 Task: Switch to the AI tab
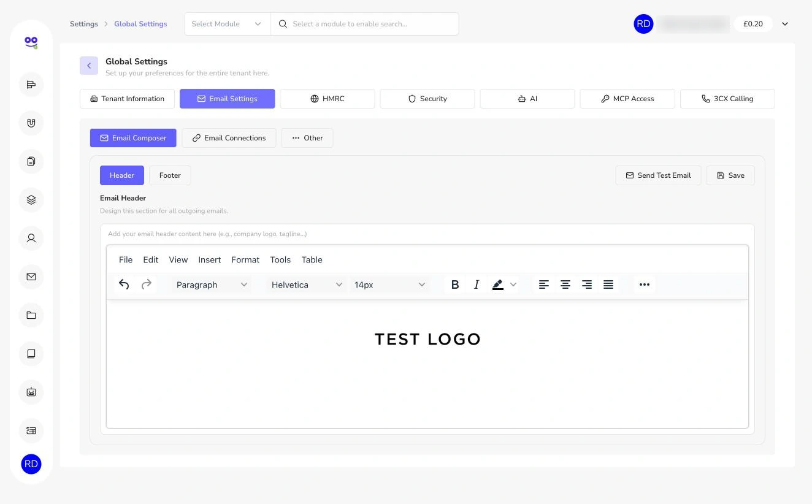pyautogui.click(x=527, y=99)
